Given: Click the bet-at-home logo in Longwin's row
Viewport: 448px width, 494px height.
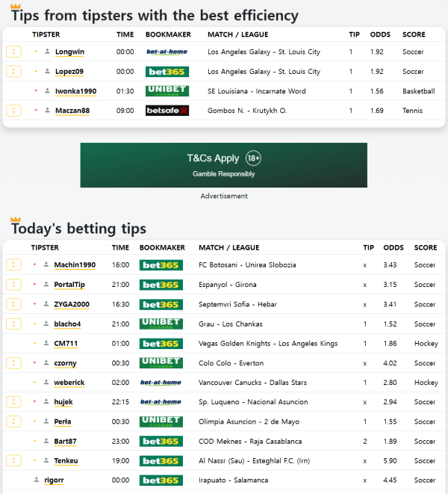Looking at the screenshot, I should [167, 52].
